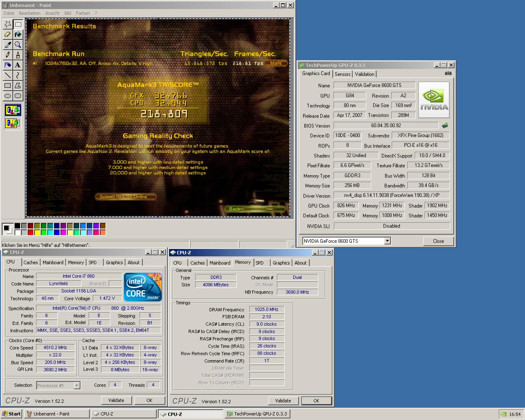
Task: Click the NVIDIA system tray icon
Action: [503, 414]
